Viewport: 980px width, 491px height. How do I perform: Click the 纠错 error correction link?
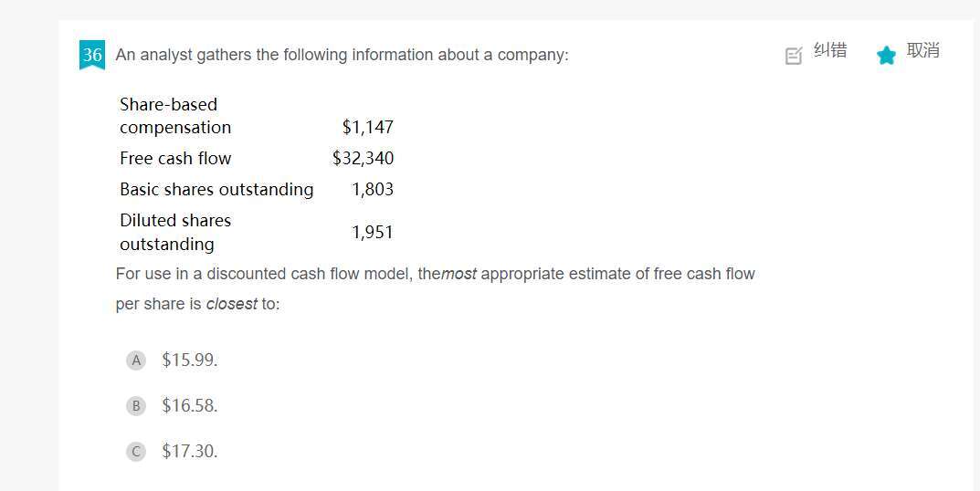click(830, 50)
